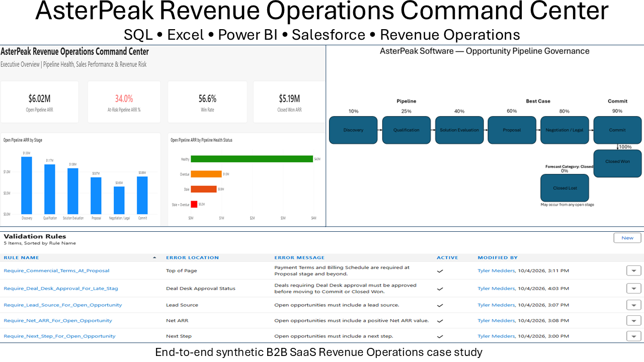Click the Win Rate value 56.6%
644x362 pixels.
tap(207, 99)
